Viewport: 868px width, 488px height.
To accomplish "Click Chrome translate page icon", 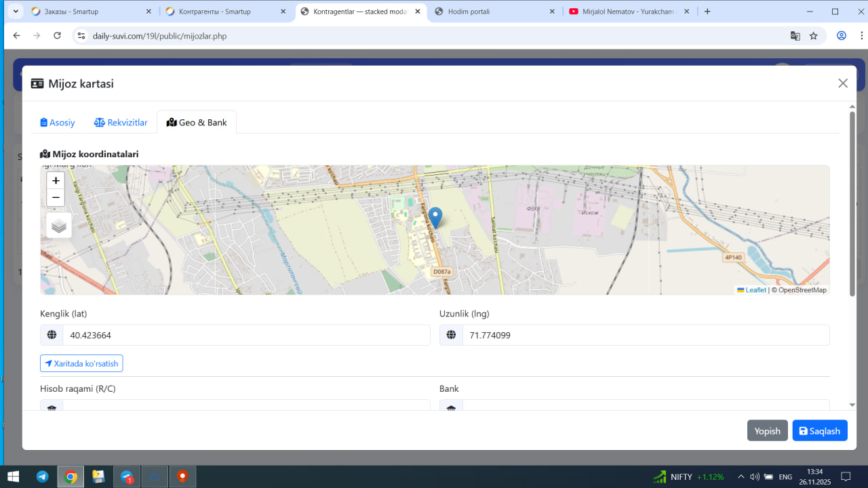I will point(795,36).
